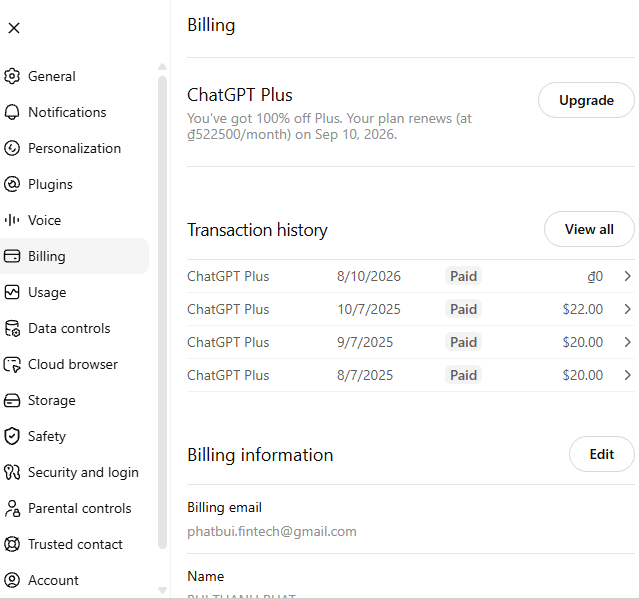Click the General gear icon
This screenshot has width=639, height=599.
(x=12, y=76)
